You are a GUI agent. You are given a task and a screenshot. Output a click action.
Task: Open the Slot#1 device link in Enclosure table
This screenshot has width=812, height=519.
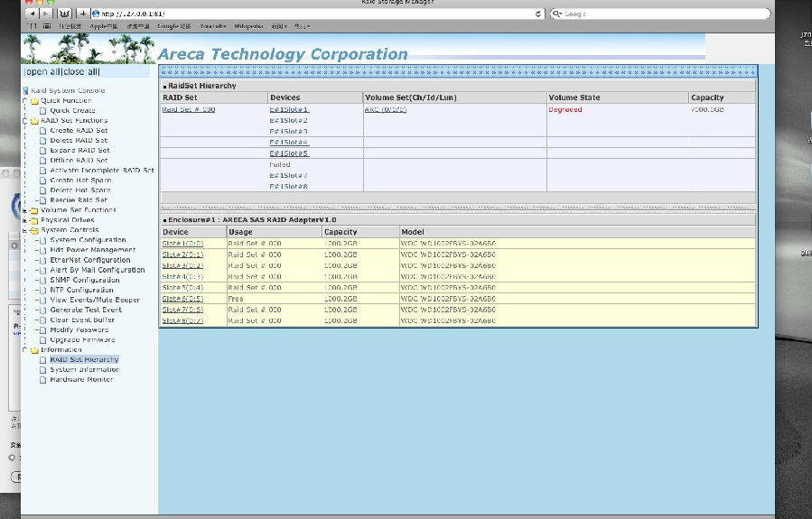182,244
